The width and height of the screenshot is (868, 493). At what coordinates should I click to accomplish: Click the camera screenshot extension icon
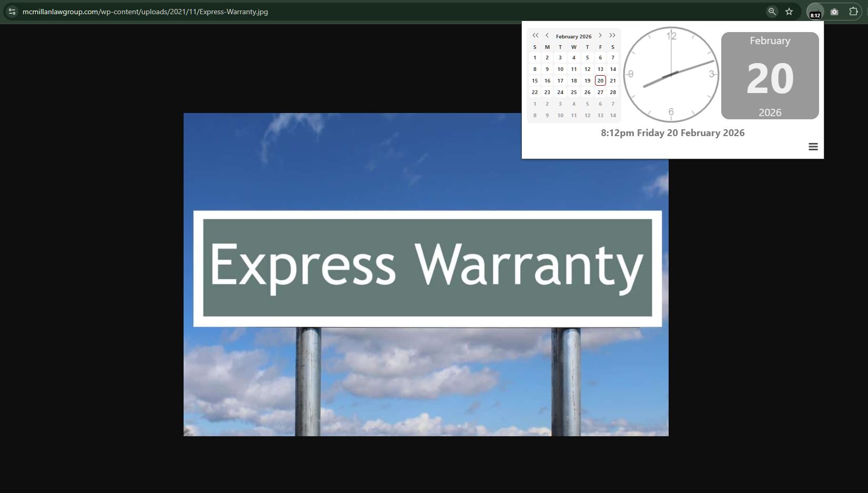click(834, 12)
